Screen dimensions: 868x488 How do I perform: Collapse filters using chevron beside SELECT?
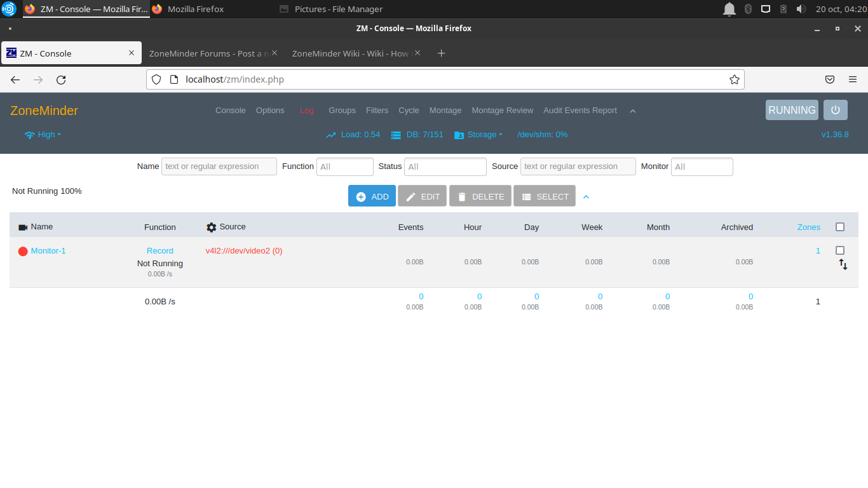587,197
